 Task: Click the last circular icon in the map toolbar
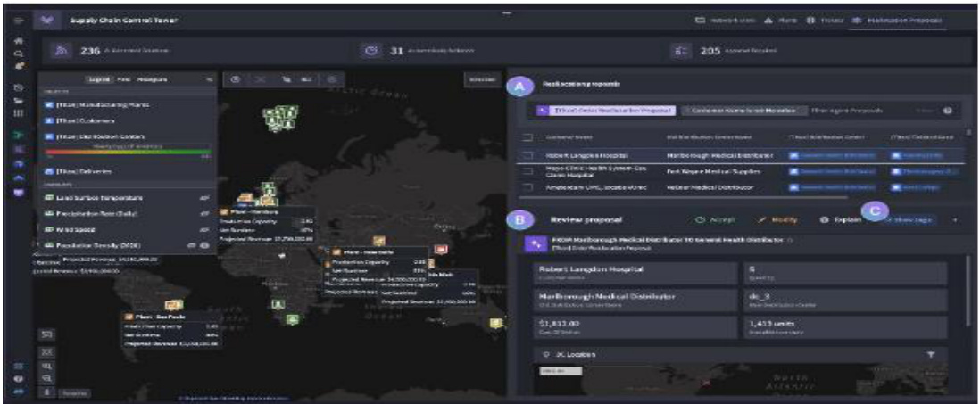click(x=332, y=80)
